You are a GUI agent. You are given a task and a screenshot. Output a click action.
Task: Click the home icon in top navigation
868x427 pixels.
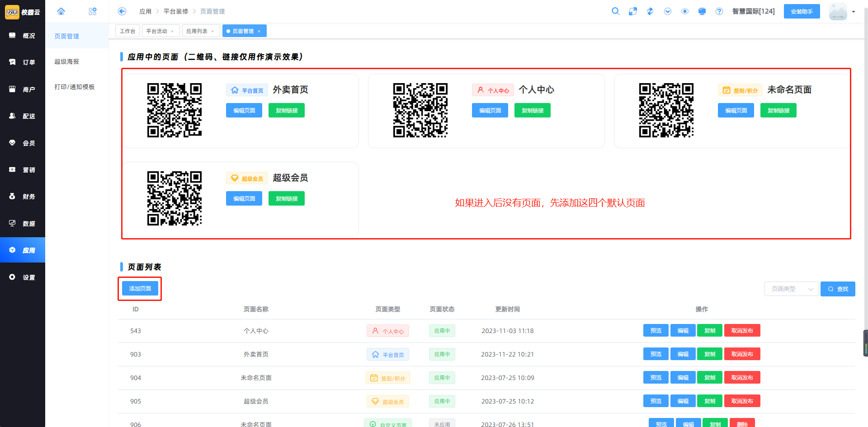click(x=61, y=11)
